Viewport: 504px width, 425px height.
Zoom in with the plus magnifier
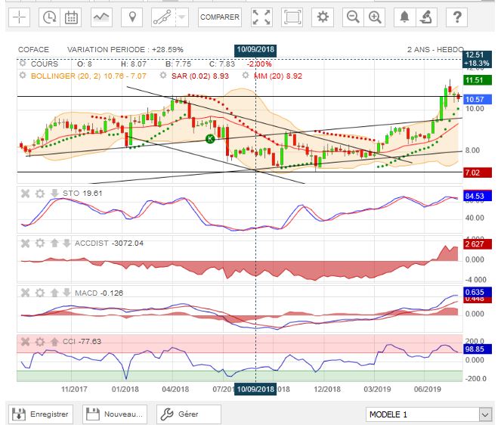pyautogui.click(x=375, y=17)
